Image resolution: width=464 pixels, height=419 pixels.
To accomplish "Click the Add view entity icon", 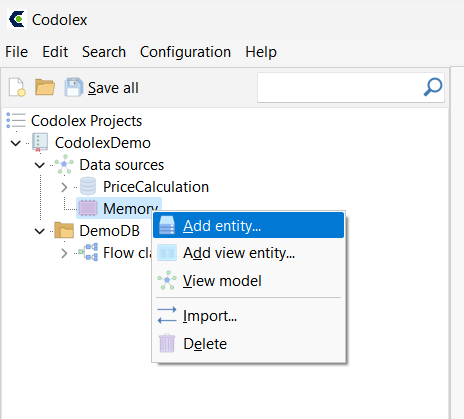I will [167, 253].
